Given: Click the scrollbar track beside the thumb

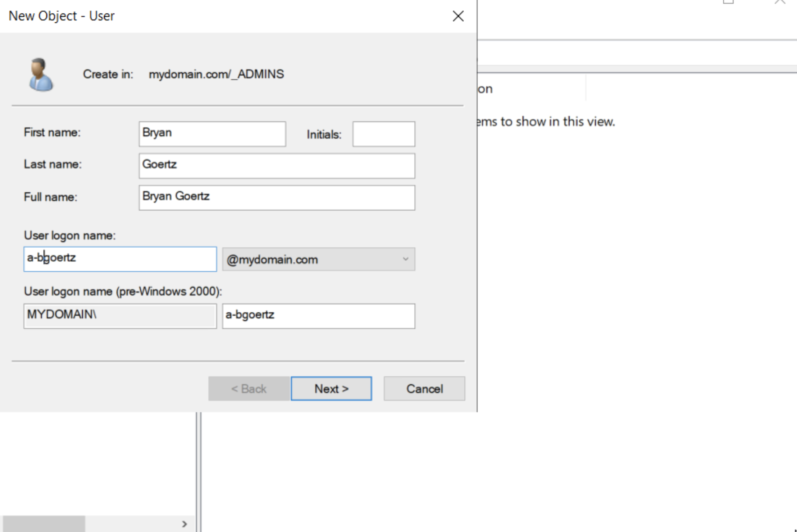Looking at the screenshot, I should pyautogui.click(x=129, y=524).
